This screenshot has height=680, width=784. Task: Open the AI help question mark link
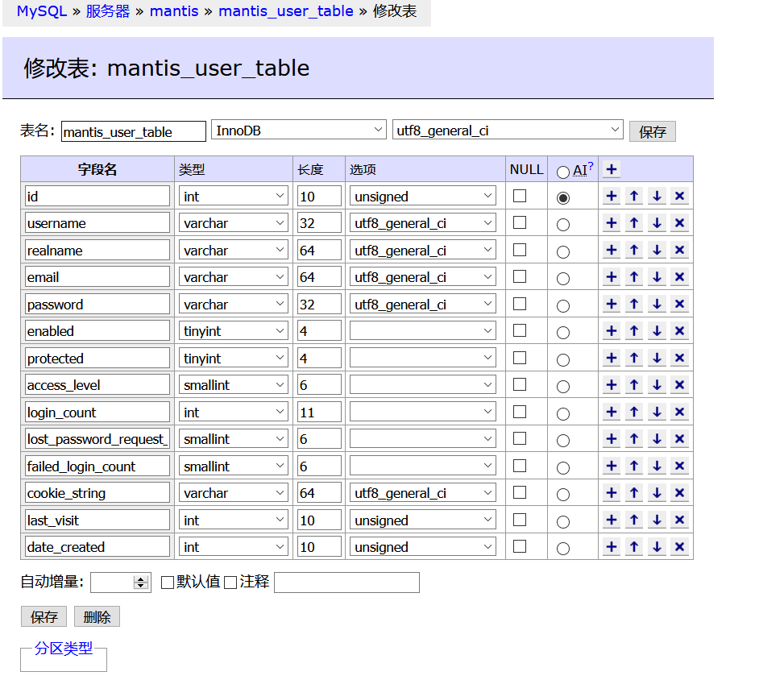coord(591,165)
